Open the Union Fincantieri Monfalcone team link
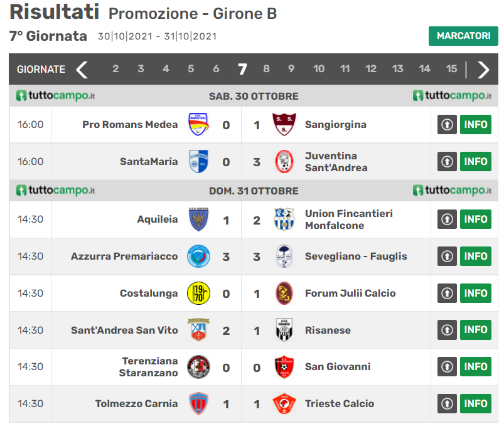Image resolution: width=504 pixels, height=429 pixels. [x=348, y=220]
